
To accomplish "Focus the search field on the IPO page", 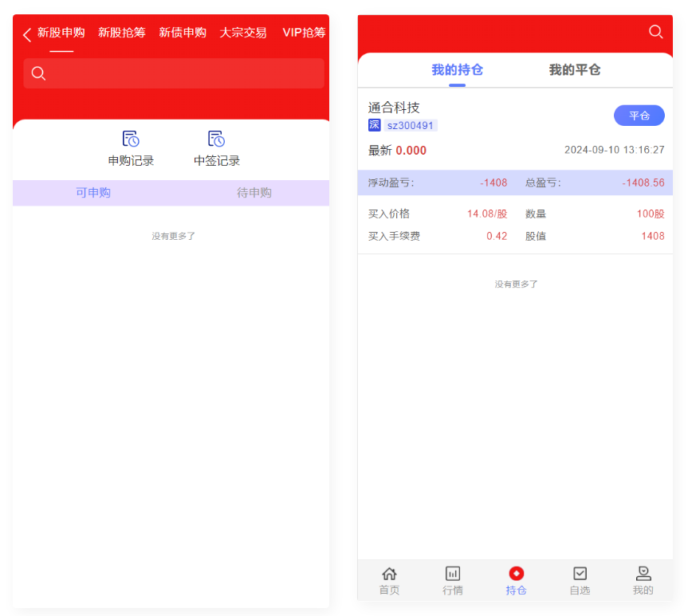I will tap(174, 73).
